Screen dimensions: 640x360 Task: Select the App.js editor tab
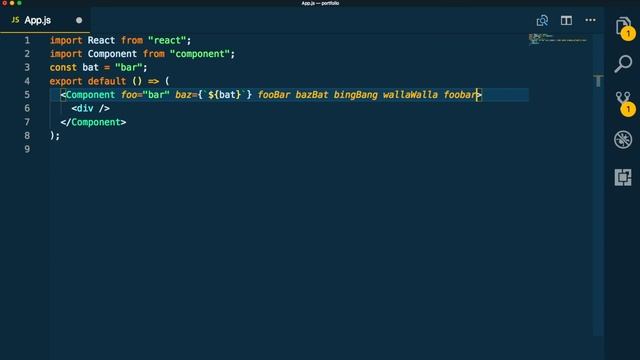point(45,20)
